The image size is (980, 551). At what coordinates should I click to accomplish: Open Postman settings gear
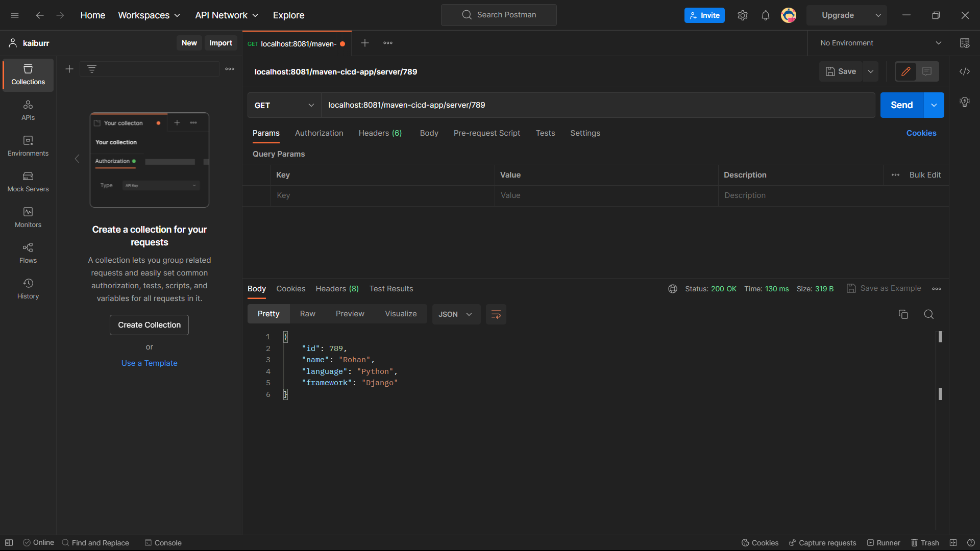[743, 15]
